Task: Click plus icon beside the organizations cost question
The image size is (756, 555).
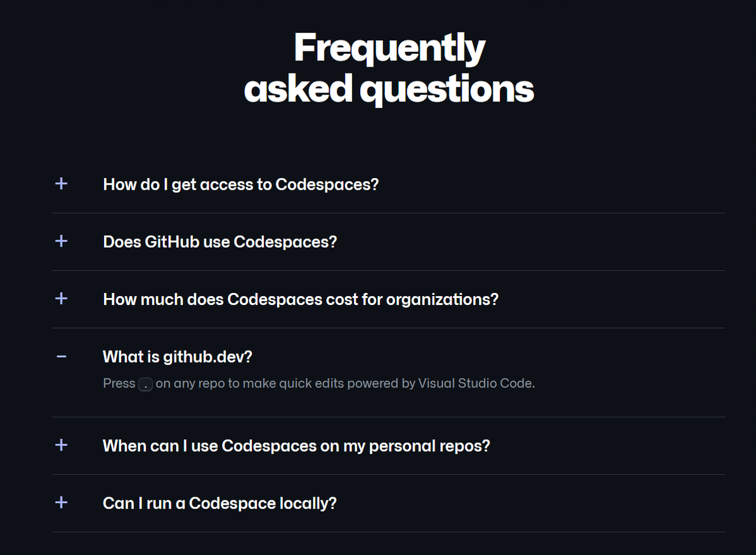Action: (x=62, y=299)
